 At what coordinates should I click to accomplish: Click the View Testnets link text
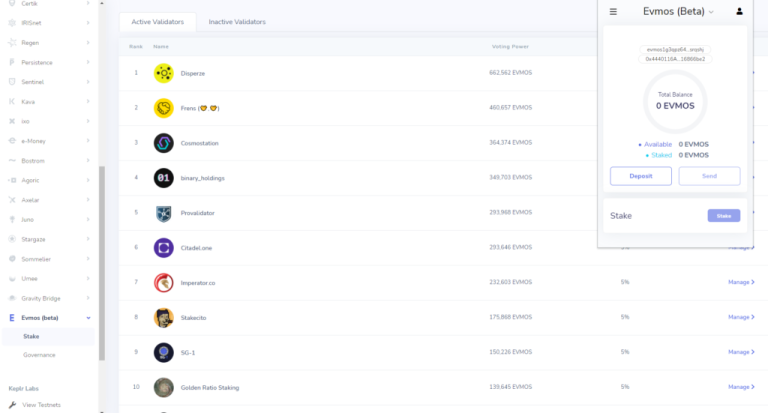pyautogui.click(x=41, y=405)
